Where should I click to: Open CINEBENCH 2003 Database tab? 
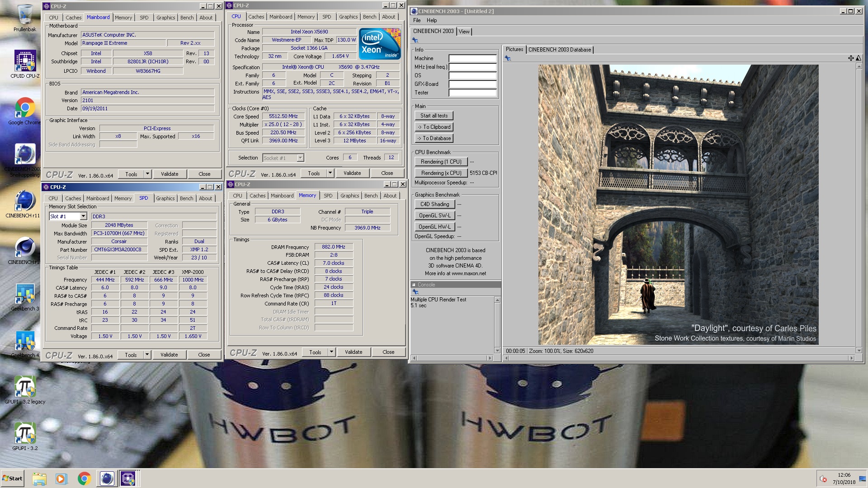[560, 50]
